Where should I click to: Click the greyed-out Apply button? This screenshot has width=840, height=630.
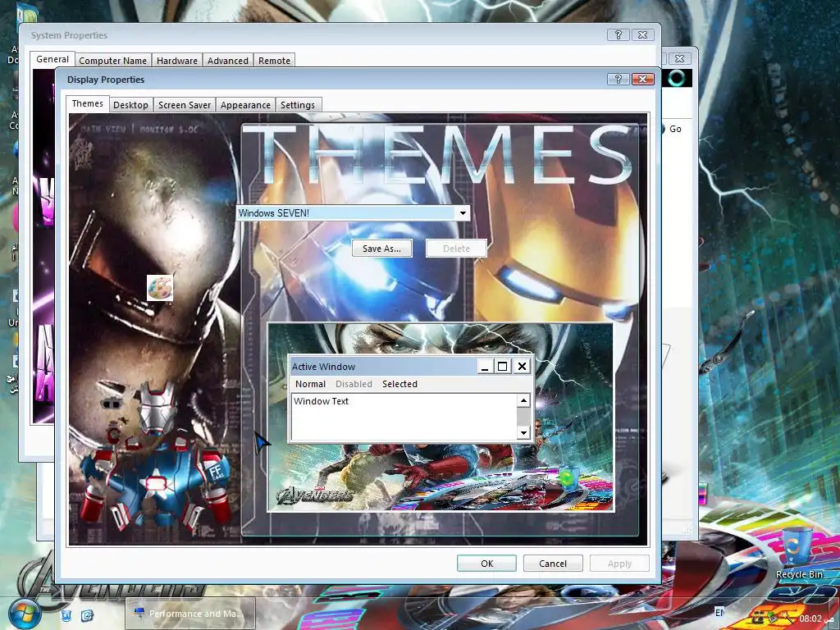[x=619, y=564]
